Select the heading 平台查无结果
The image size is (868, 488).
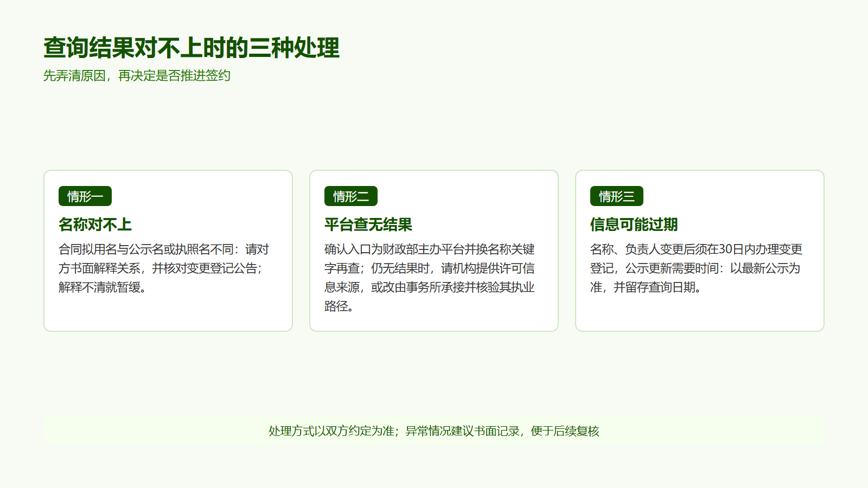pos(368,224)
